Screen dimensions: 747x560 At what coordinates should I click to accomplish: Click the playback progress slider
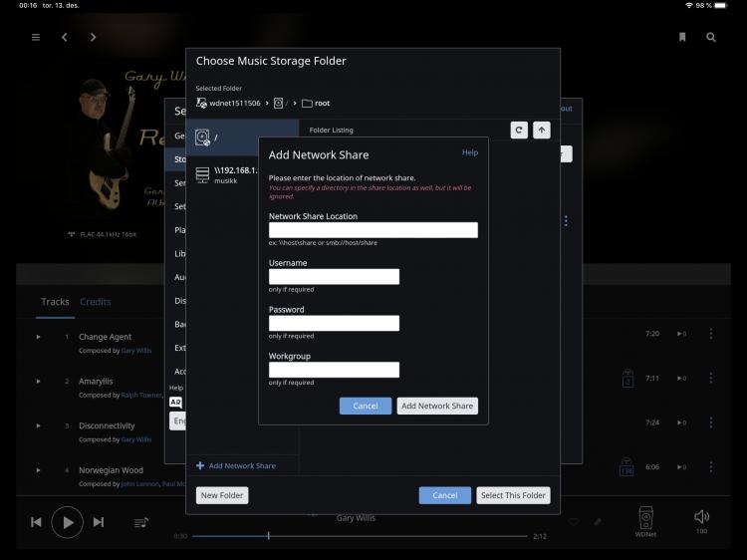coord(359,536)
